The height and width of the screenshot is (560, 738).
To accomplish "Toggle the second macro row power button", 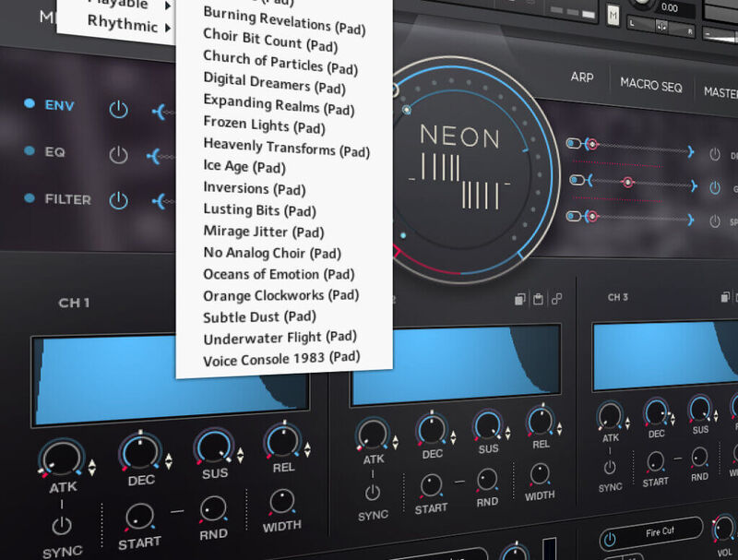I will pos(714,188).
